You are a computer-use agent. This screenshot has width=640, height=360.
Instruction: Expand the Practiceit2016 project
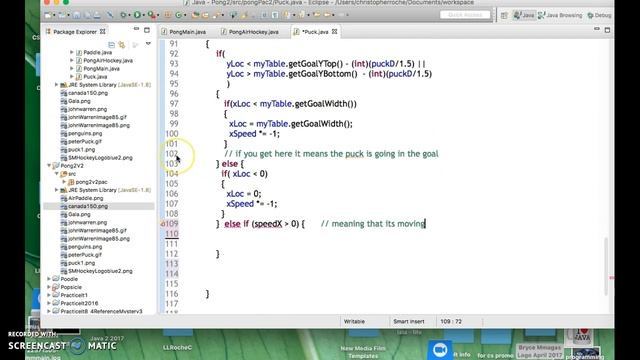coord(49,303)
